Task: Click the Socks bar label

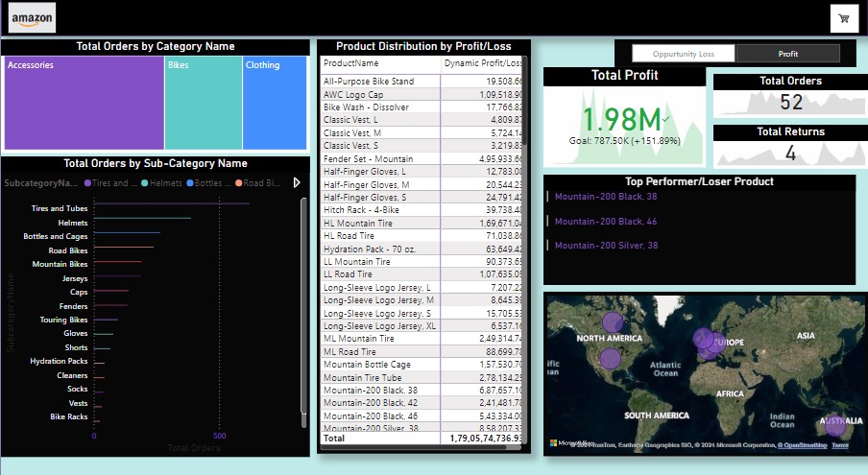Action: (78, 390)
